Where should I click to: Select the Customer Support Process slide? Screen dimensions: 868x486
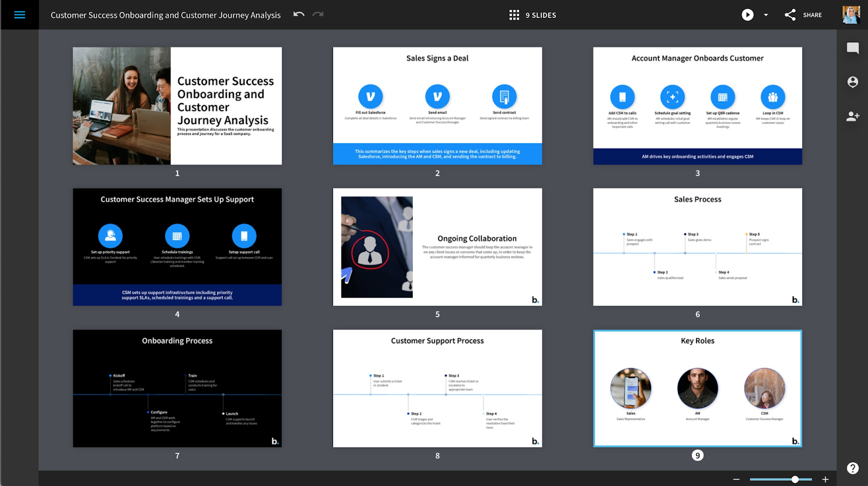[x=437, y=389]
